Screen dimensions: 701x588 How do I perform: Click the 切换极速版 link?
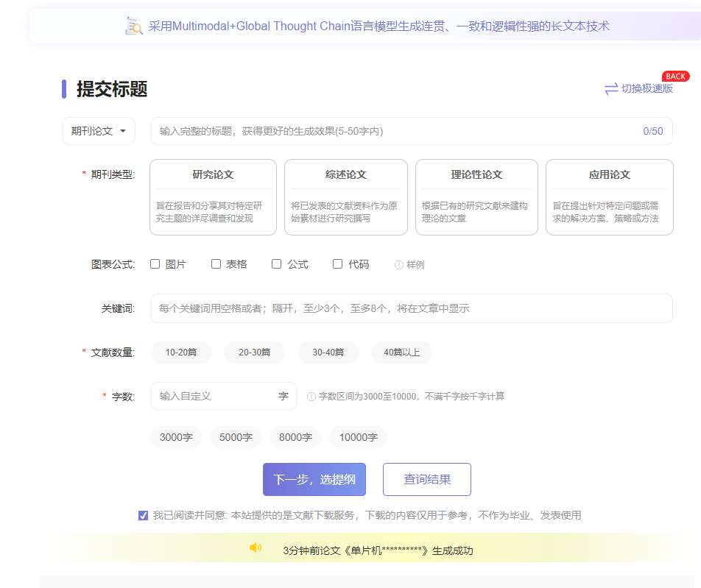coord(647,88)
